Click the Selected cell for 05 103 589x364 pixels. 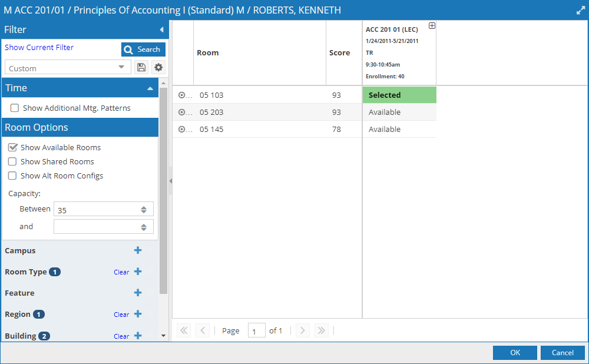click(399, 95)
